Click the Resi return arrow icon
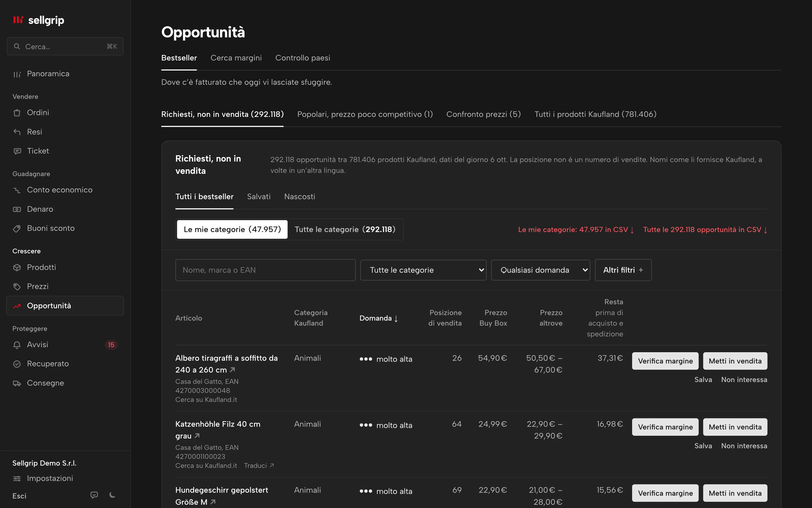Viewport: 812px width, 508px height. point(17,132)
